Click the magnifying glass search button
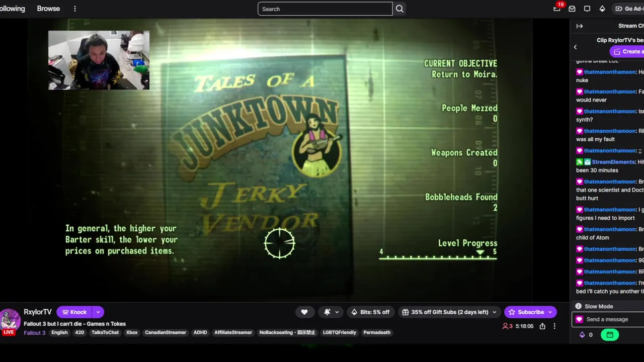This screenshot has width=644, height=362. pyautogui.click(x=399, y=9)
